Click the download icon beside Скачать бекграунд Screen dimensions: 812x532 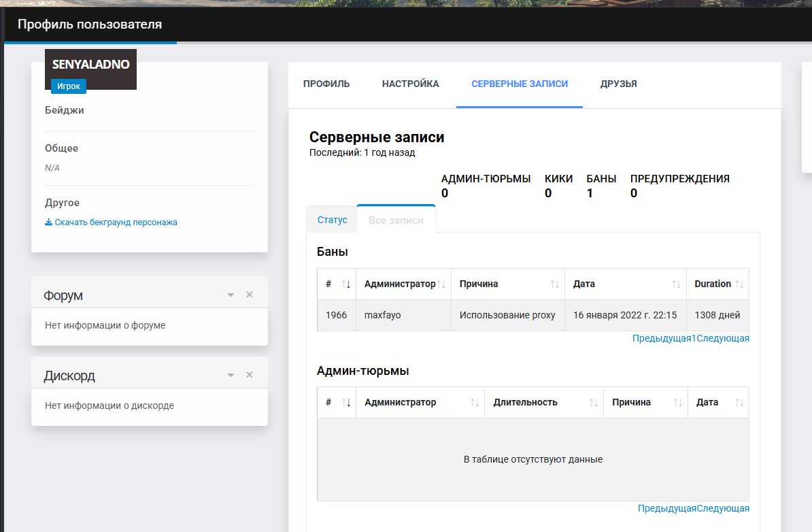49,222
